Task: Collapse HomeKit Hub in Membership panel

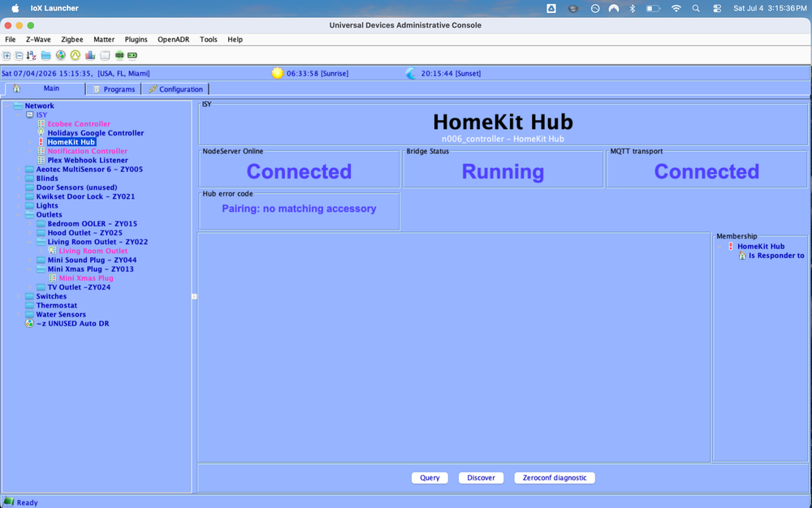Action: pyautogui.click(x=719, y=247)
